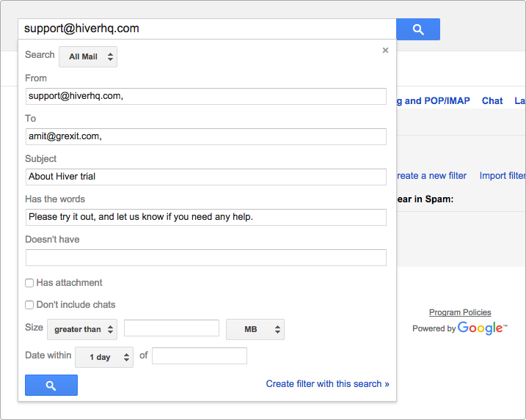Close the advanced search panel

[x=385, y=51]
